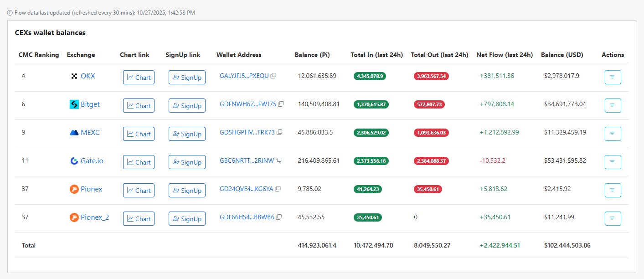Viewport: 644px width, 279px height.
Task: Open Actions control on Pionex_2 row
Action: point(613,218)
